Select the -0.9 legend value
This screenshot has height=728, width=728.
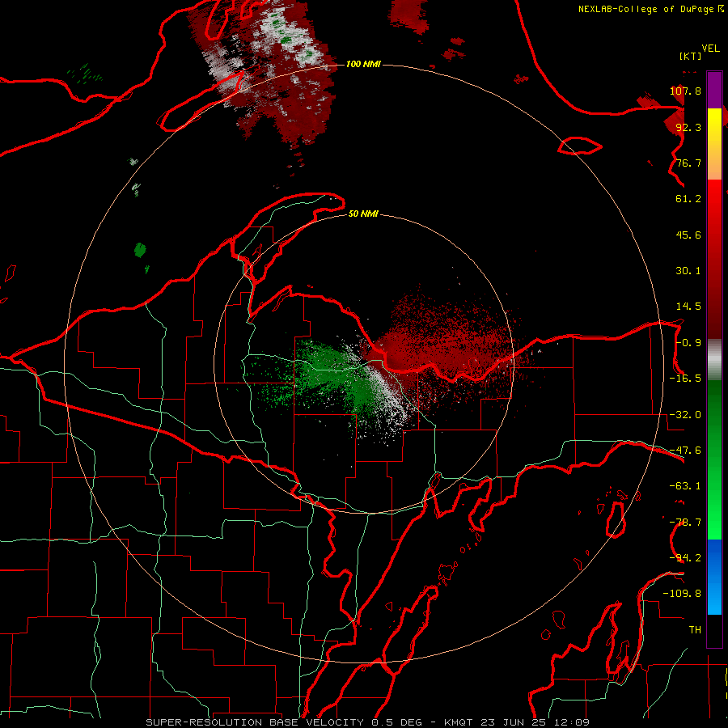tap(688, 343)
